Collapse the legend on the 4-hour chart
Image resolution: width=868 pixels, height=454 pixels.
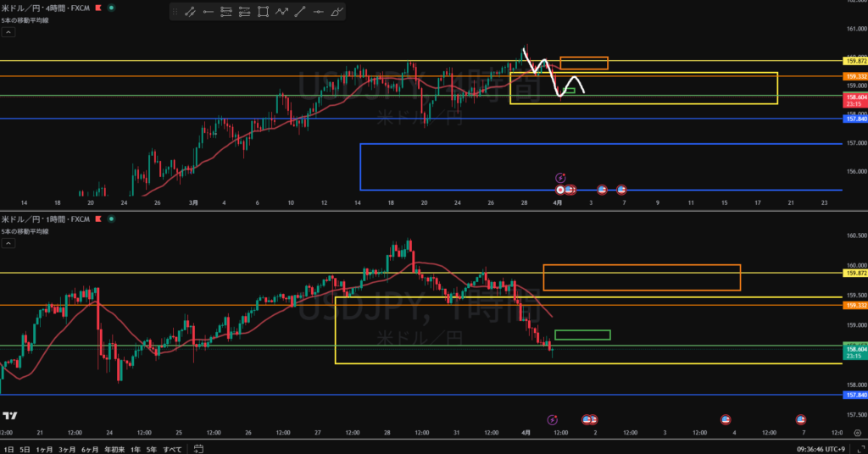coord(8,32)
